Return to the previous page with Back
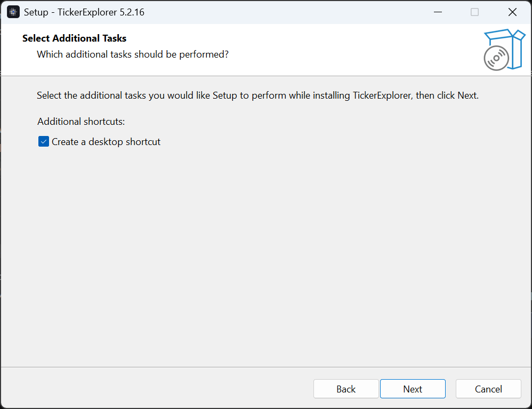The width and height of the screenshot is (532, 409). click(346, 389)
